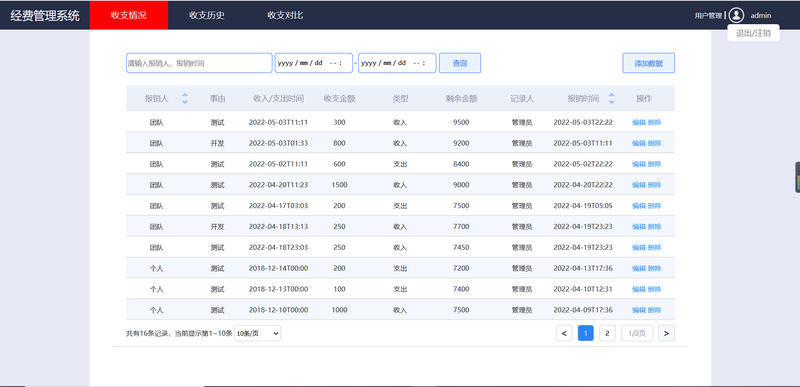
Task: Go to previous page arrow
Action: click(x=564, y=333)
